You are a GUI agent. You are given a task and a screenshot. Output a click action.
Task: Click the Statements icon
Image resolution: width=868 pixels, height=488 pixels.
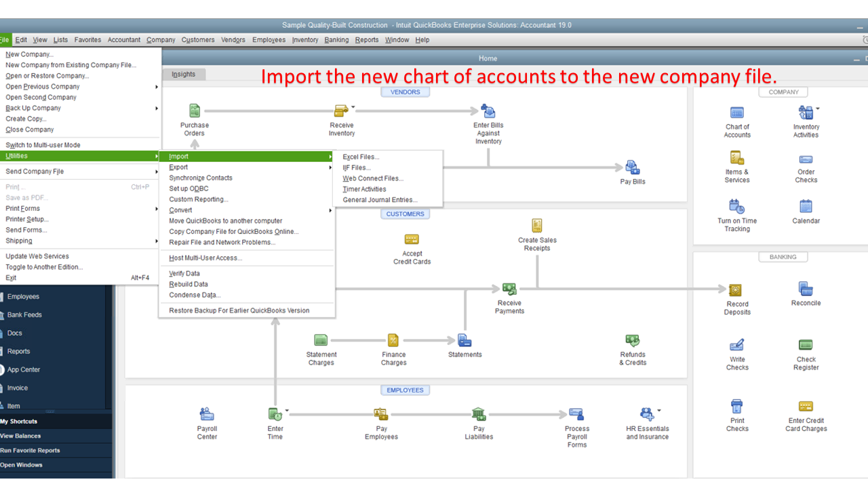tap(465, 340)
